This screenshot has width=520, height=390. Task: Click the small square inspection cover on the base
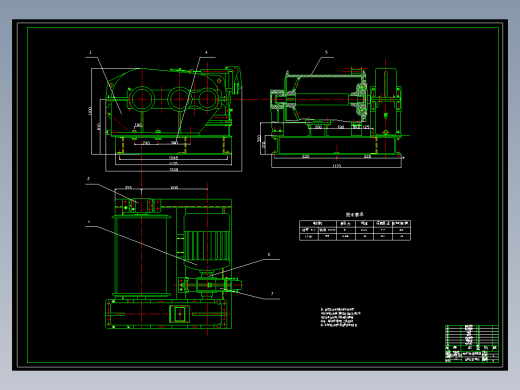pyautogui.click(x=180, y=314)
